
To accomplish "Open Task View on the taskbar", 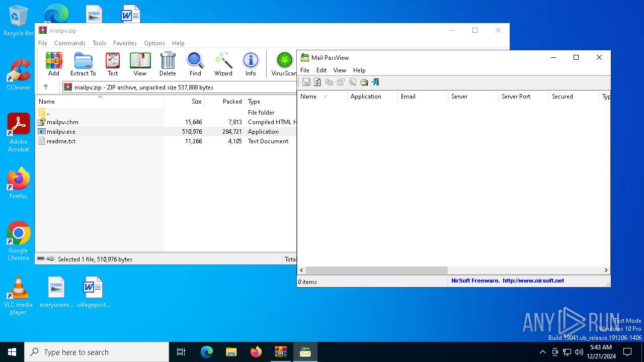I will point(181,352).
